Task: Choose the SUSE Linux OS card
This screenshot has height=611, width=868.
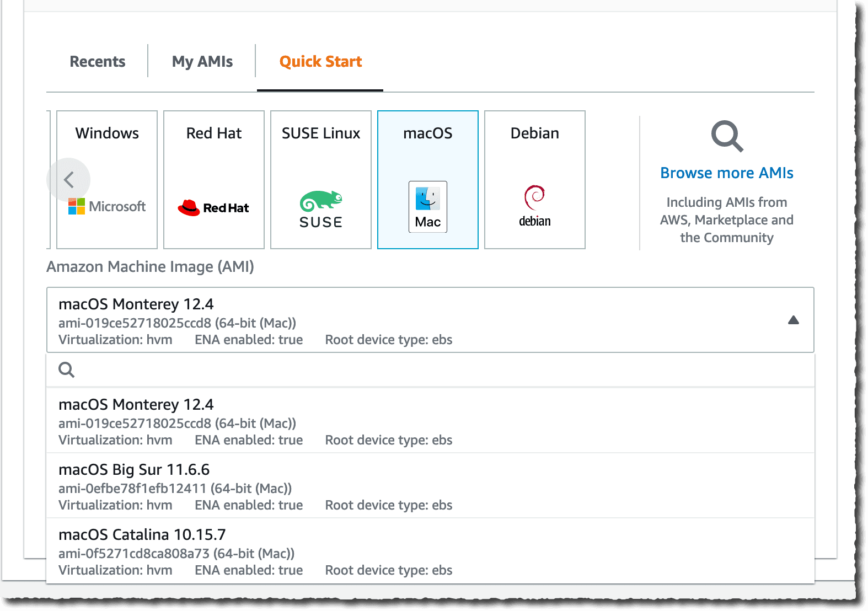Action: [x=321, y=180]
